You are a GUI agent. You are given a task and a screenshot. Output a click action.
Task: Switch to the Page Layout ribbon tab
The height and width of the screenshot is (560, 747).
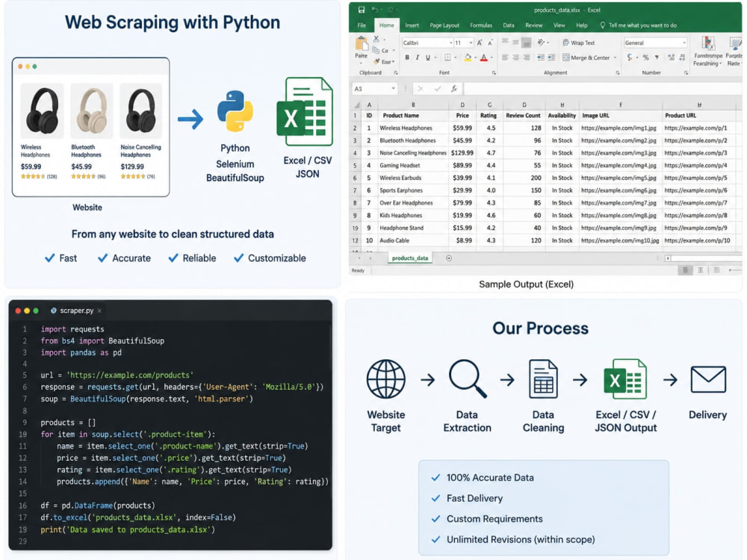pyautogui.click(x=444, y=25)
